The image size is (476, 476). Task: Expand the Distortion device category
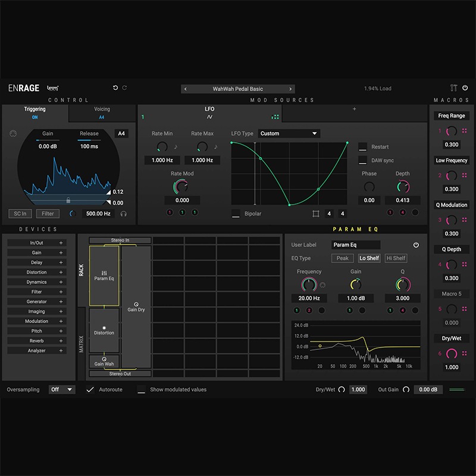pyautogui.click(x=61, y=273)
